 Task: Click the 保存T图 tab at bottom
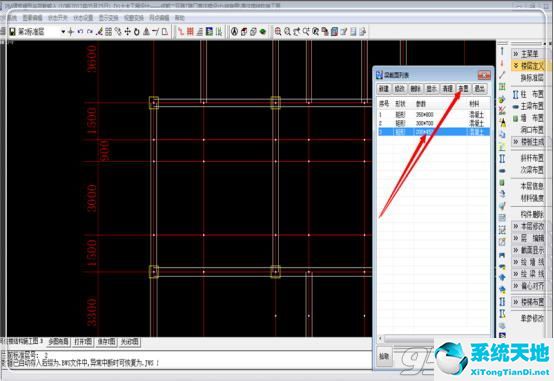point(106,342)
